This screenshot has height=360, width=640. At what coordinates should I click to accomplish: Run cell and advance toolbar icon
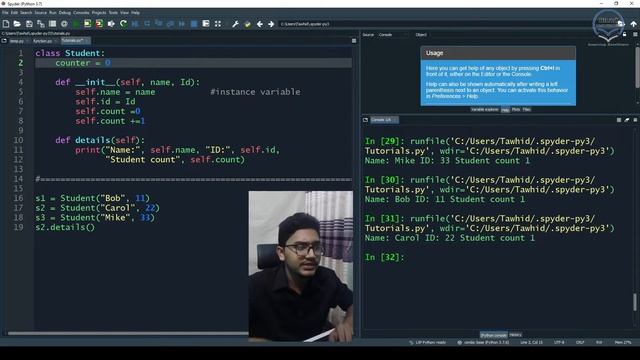[99, 24]
